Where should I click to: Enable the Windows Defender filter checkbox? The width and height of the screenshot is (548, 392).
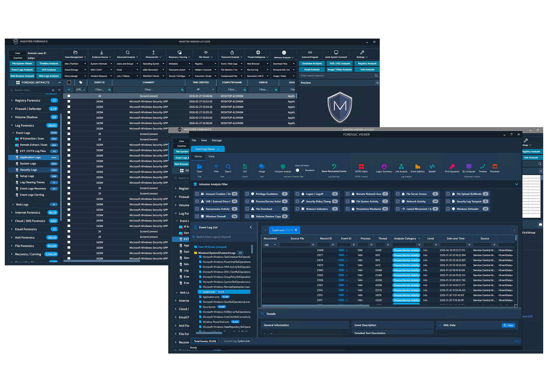tap(448, 209)
